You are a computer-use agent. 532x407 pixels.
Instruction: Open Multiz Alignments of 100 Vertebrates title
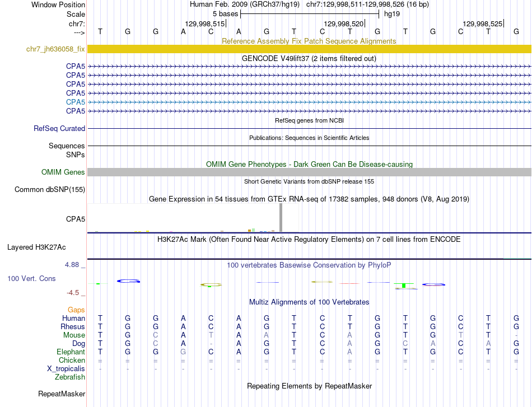(309, 302)
